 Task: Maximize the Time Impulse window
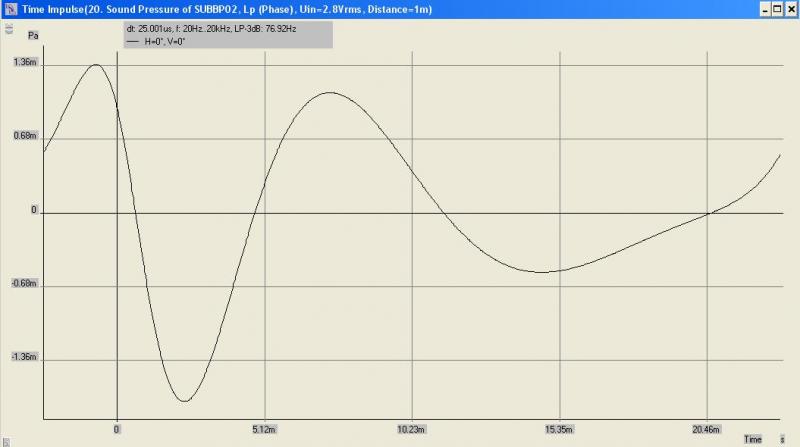click(x=777, y=9)
